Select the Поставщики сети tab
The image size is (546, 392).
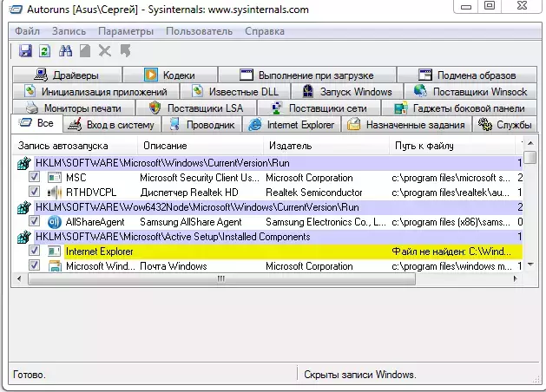[319, 108]
